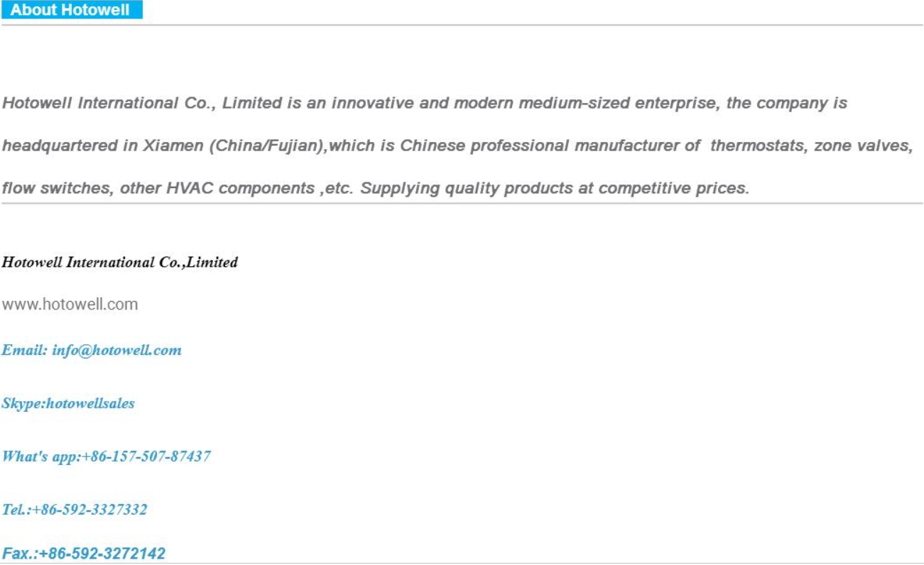
Task: Open the www.hotowell.com website link
Action: (70, 305)
